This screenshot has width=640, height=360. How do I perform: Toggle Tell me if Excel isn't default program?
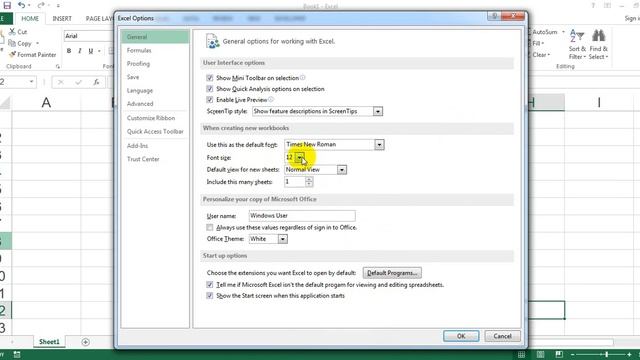pyautogui.click(x=210, y=284)
